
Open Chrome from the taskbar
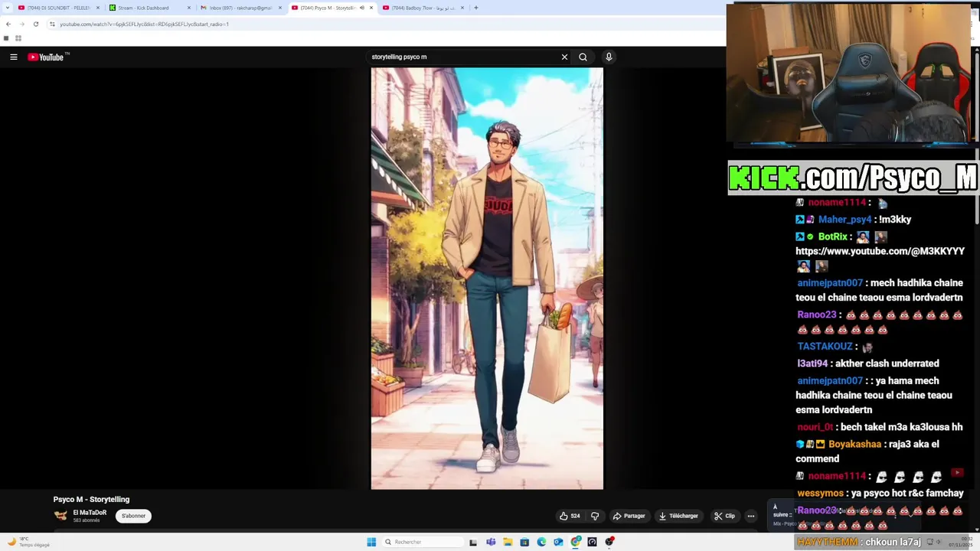576,542
